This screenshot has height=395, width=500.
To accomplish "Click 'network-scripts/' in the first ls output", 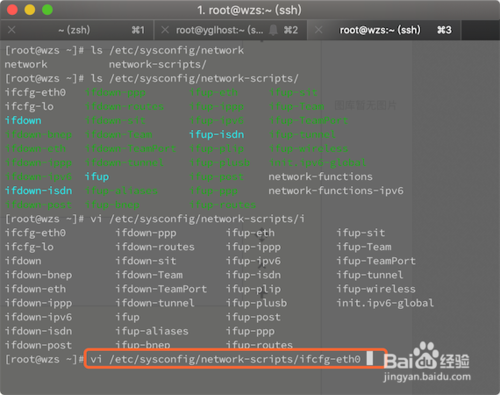I will pos(157,64).
